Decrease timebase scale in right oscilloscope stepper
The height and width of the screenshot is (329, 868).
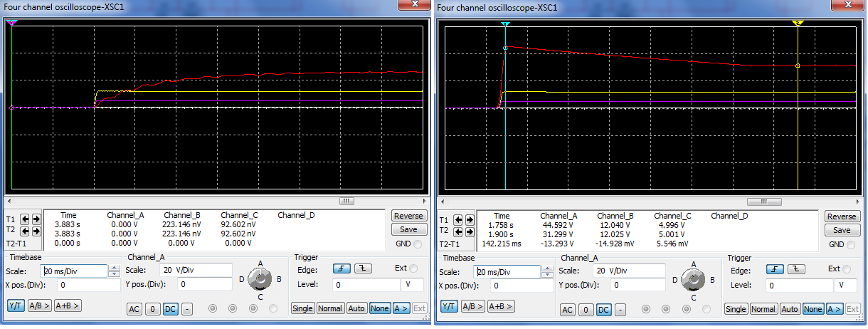point(546,274)
